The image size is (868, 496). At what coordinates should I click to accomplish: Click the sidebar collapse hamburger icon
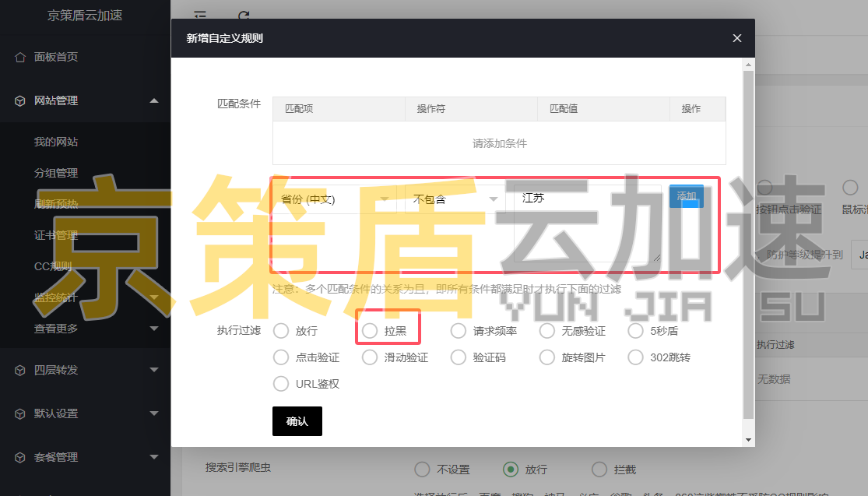click(199, 16)
